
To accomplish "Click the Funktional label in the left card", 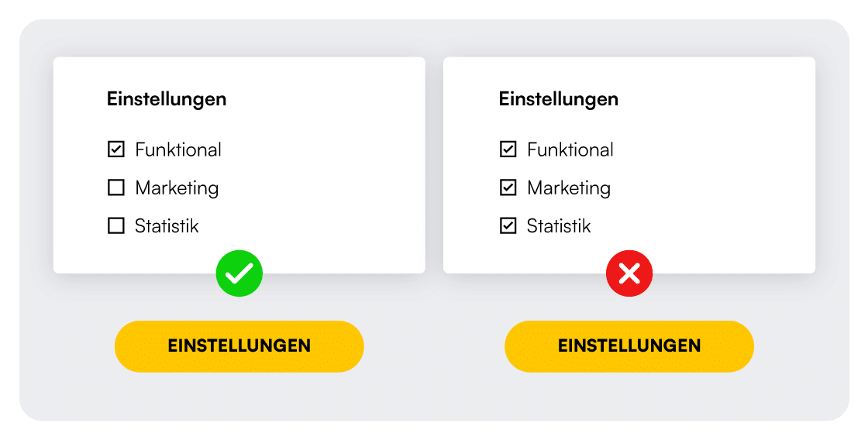I will [x=178, y=150].
